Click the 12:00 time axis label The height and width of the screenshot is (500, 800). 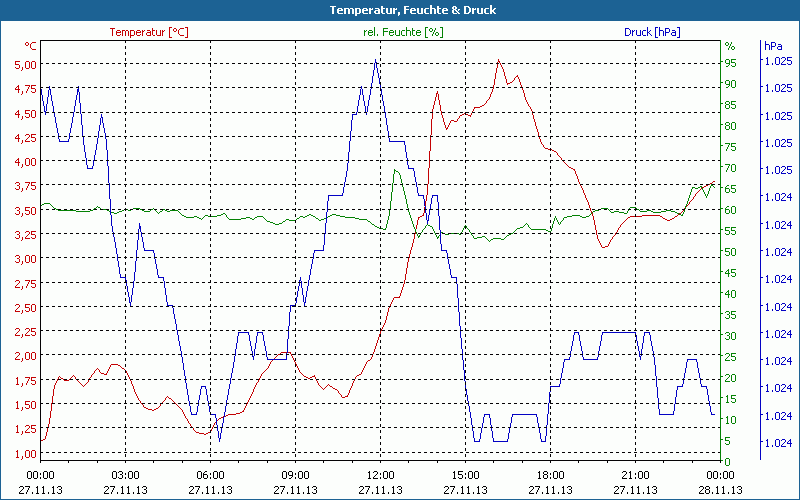tap(381, 476)
